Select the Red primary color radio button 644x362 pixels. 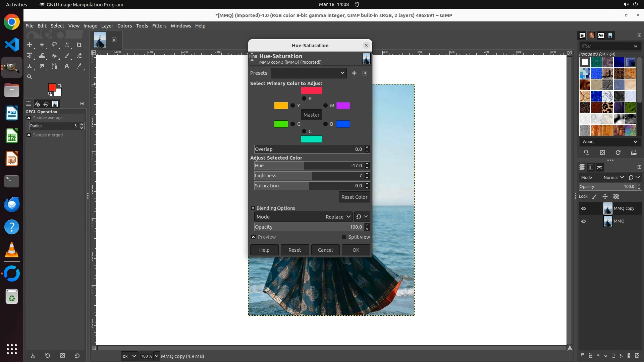pyautogui.click(x=304, y=99)
